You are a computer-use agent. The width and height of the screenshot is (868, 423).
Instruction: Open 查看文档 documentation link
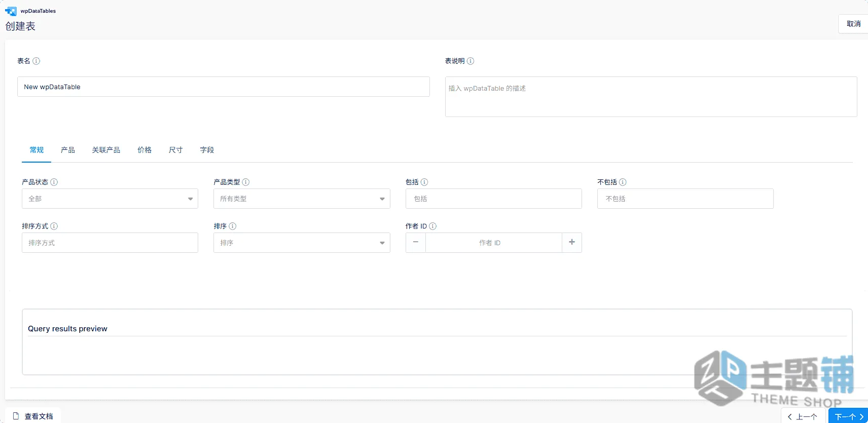[33, 416]
